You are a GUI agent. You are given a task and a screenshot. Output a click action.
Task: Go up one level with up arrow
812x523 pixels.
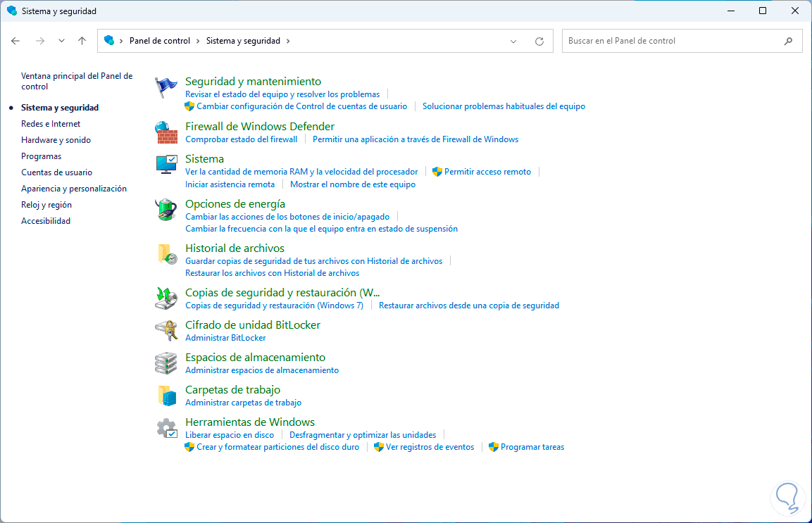click(82, 41)
